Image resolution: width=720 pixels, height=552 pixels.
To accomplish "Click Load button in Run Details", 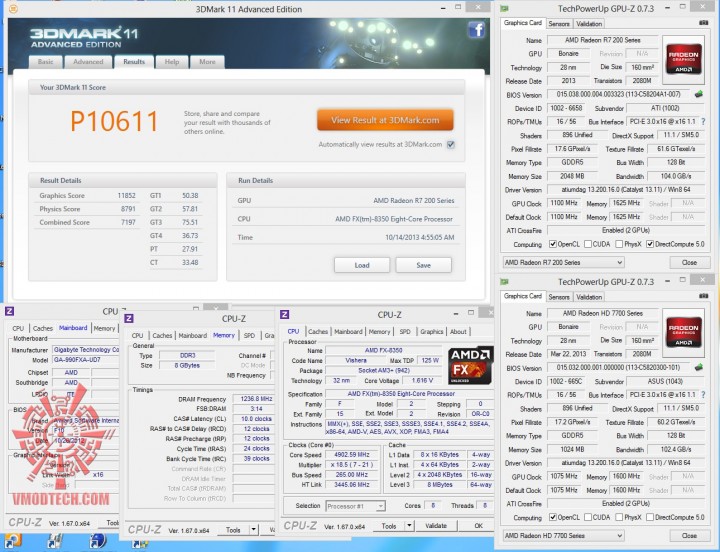I will pyautogui.click(x=361, y=265).
